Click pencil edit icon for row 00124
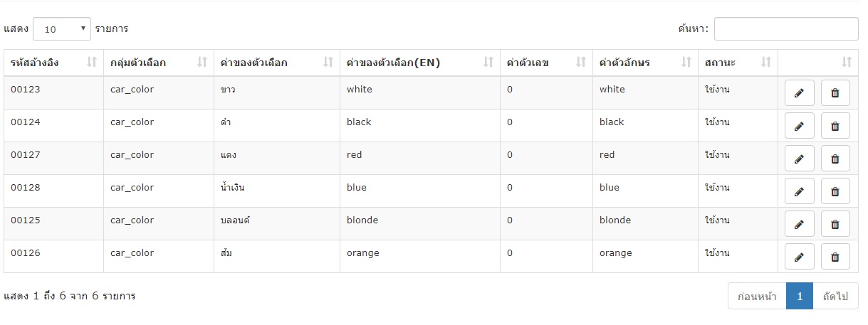The width and height of the screenshot is (868, 325). click(x=799, y=126)
